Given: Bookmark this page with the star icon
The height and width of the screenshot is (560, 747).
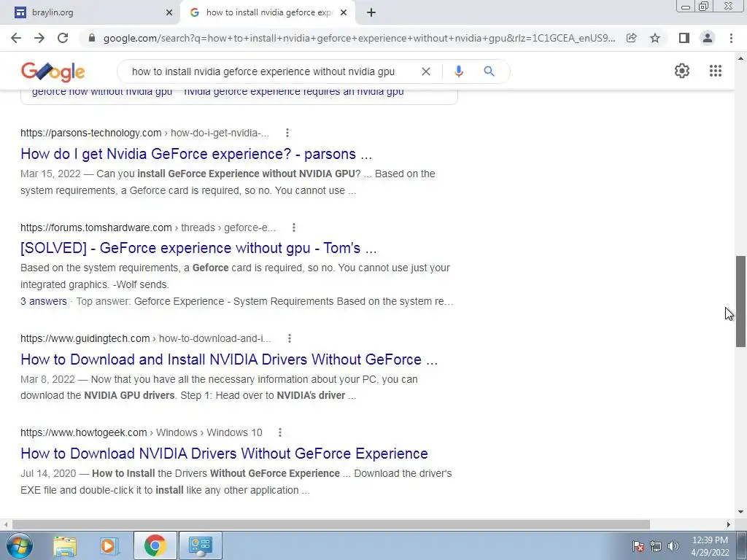Looking at the screenshot, I should tap(655, 38).
